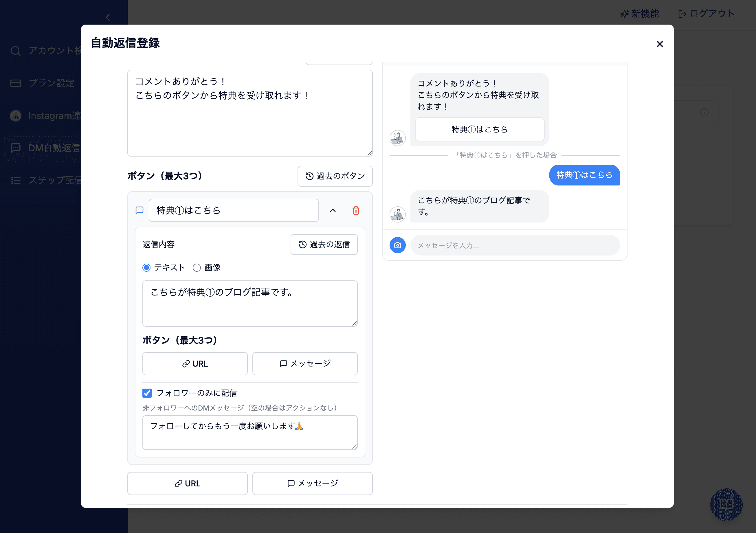Viewport: 756px width, 533px height.
Task: Click ログアウト in the top bar
Action: (706, 14)
